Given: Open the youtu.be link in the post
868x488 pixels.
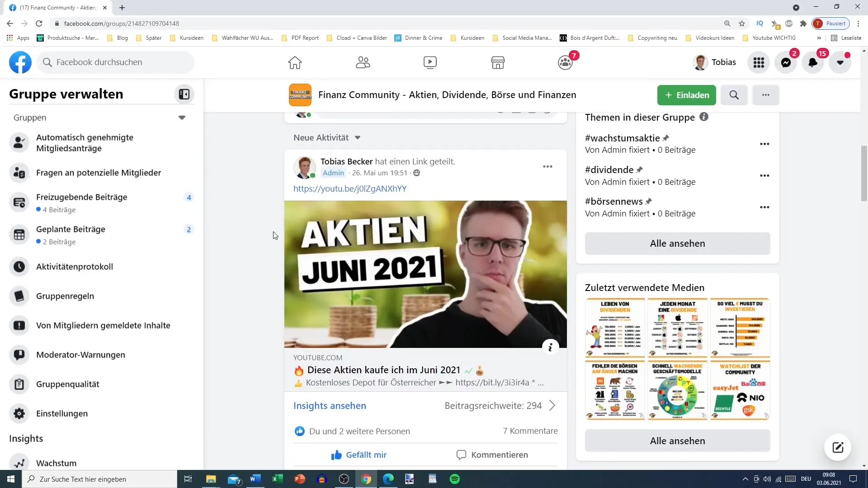Looking at the screenshot, I should tap(350, 189).
